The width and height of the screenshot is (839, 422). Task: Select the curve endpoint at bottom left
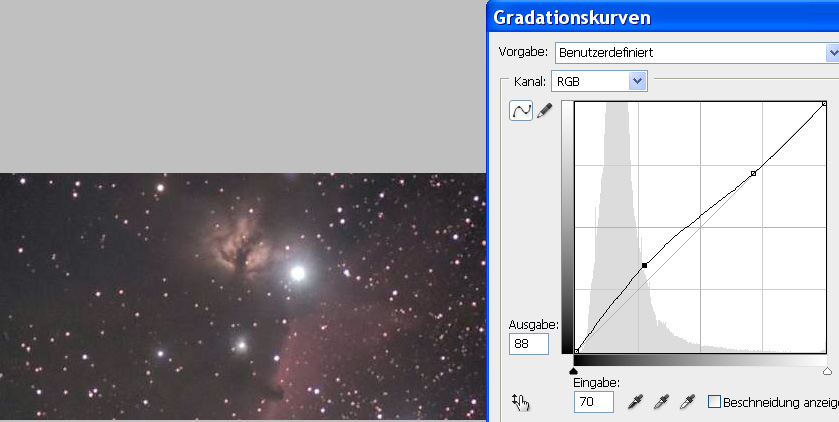pos(576,351)
